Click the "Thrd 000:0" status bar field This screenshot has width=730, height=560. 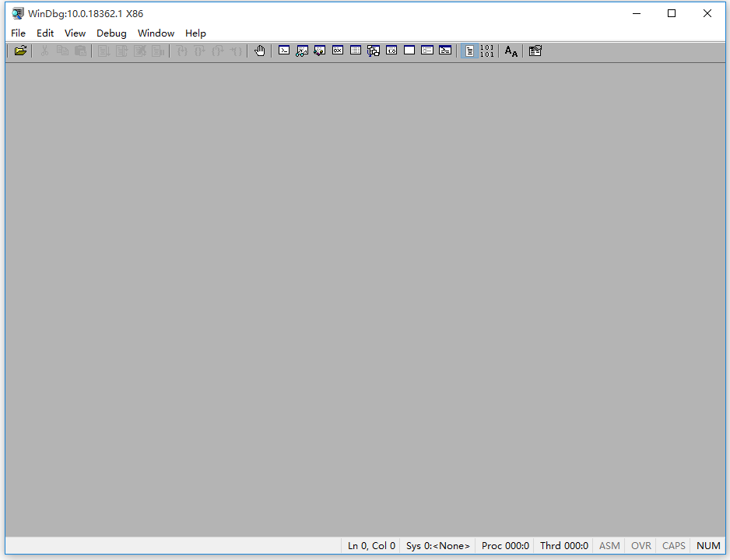(x=564, y=545)
